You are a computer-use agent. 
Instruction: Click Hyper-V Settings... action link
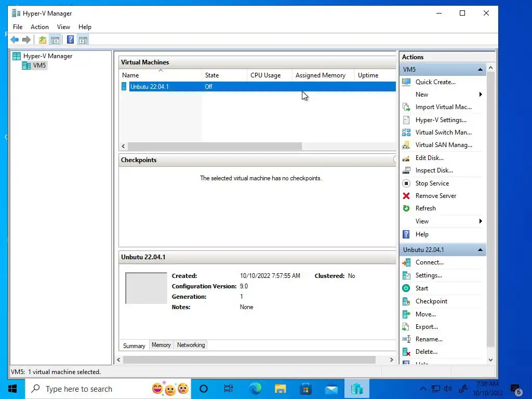(x=441, y=120)
